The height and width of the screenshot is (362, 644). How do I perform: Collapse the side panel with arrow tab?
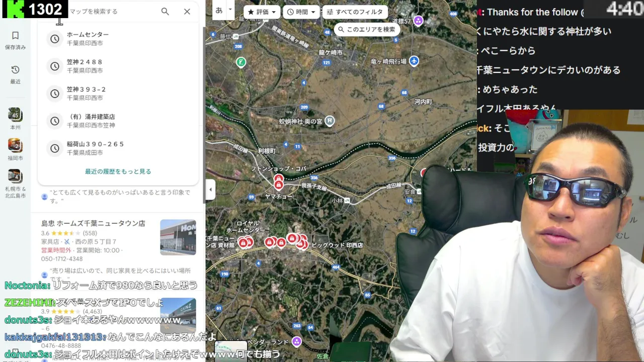tap(210, 190)
